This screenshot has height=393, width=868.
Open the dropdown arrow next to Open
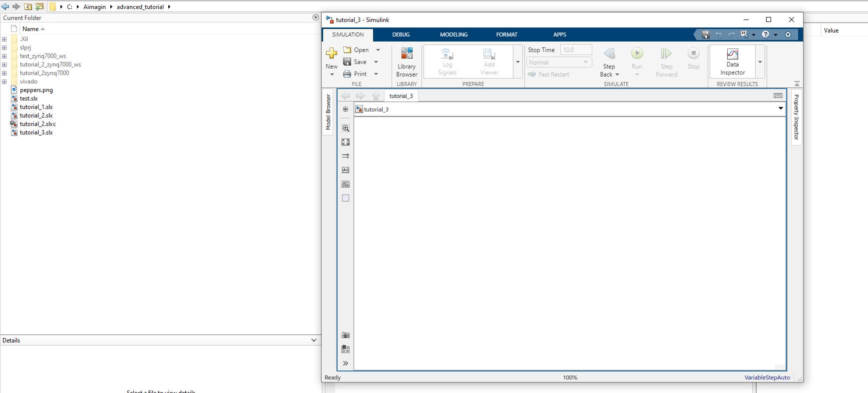pyautogui.click(x=378, y=50)
